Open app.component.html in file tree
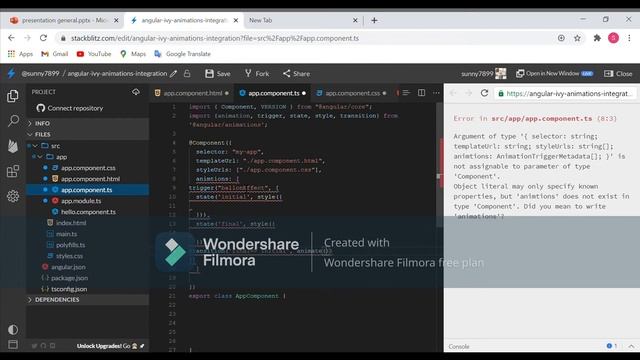Viewport: 640px width, 360px height. point(90,179)
